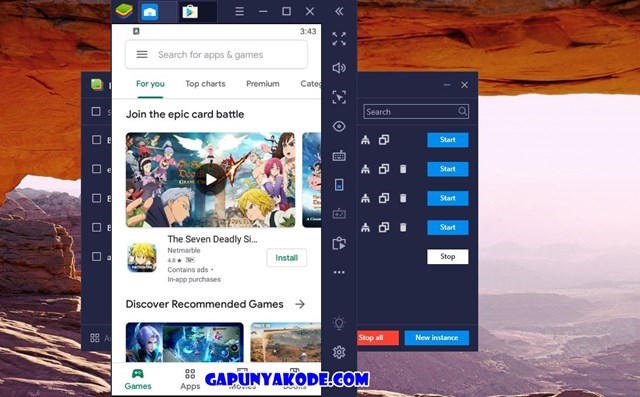
Task: Tick the checkbox of the fifth instance row
Action: pos(96,257)
